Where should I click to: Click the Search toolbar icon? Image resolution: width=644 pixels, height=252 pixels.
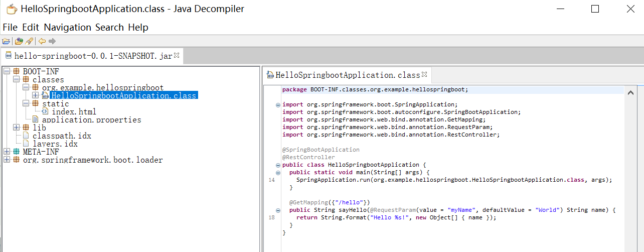[x=29, y=41]
